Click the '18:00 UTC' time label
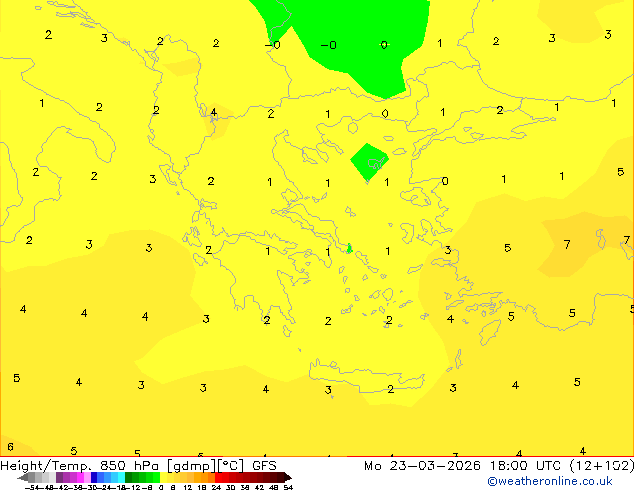This screenshot has width=634, height=490. click(x=525, y=466)
